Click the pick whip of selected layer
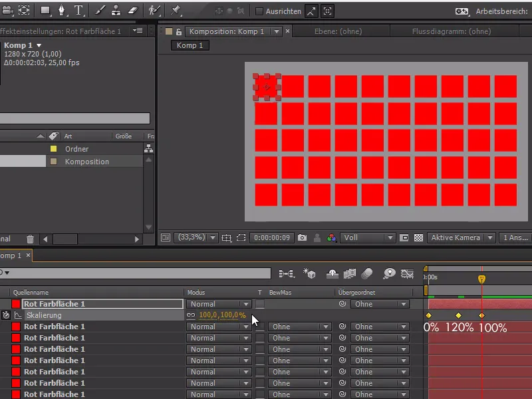The image size is (532, 399). tap(342, 304)
